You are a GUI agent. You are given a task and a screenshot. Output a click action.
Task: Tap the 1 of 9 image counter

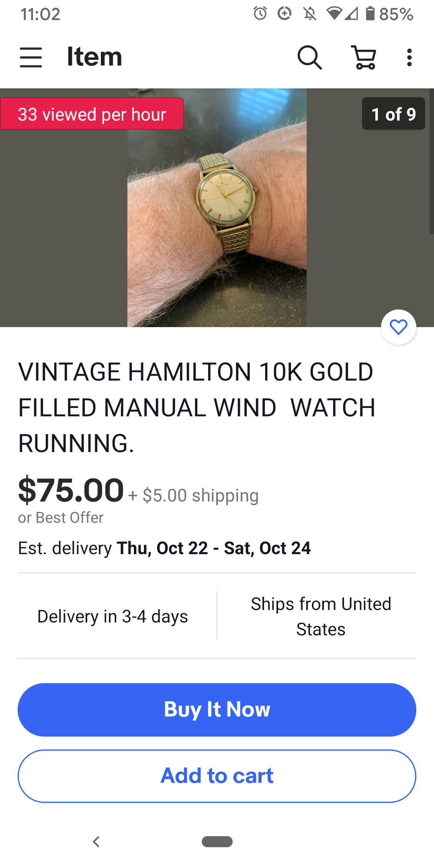393,114
